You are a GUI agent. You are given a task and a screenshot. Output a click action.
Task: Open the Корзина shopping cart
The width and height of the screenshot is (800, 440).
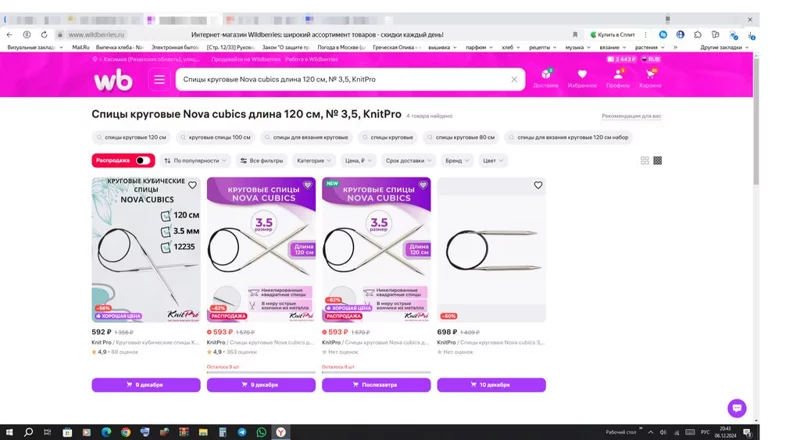650,78
